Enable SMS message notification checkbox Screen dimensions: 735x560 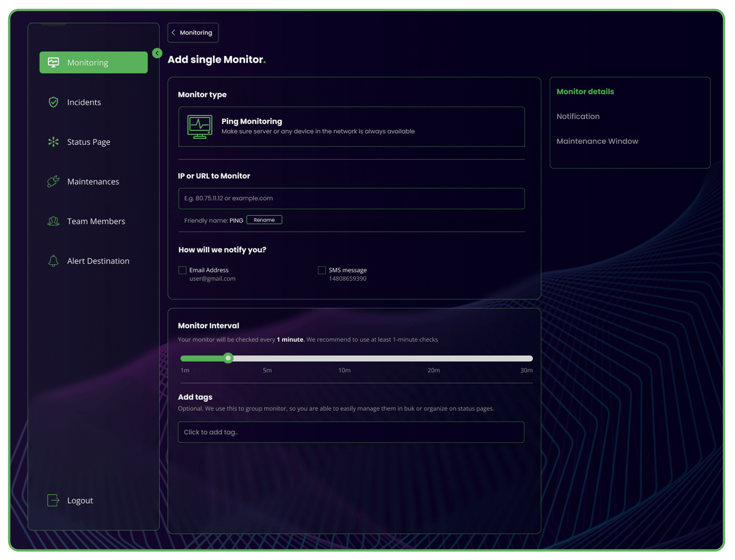(x=322, y=270)
